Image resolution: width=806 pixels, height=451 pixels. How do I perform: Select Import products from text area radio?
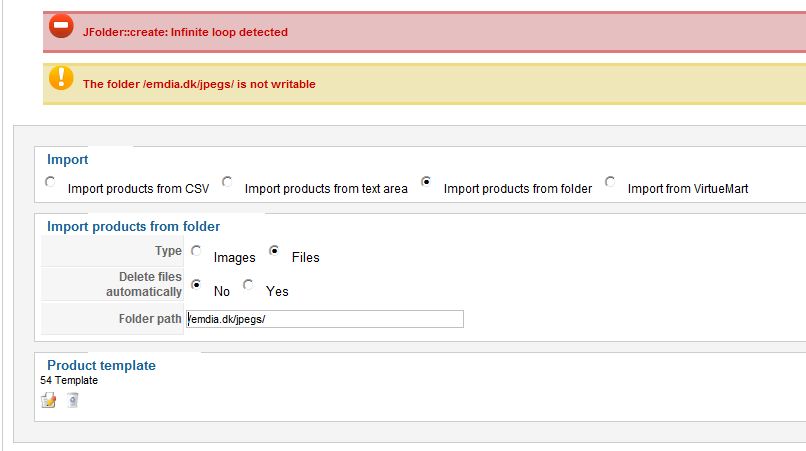pos(227,182)
